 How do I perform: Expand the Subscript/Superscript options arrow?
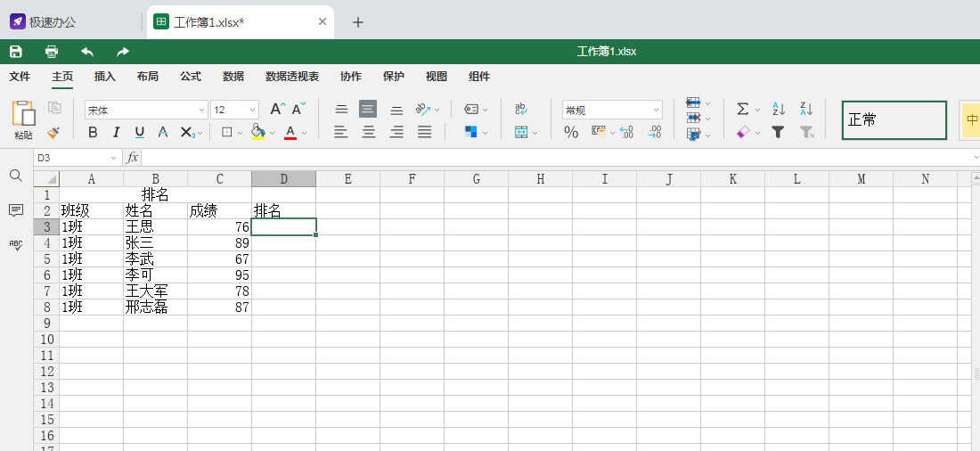(199, 133)
